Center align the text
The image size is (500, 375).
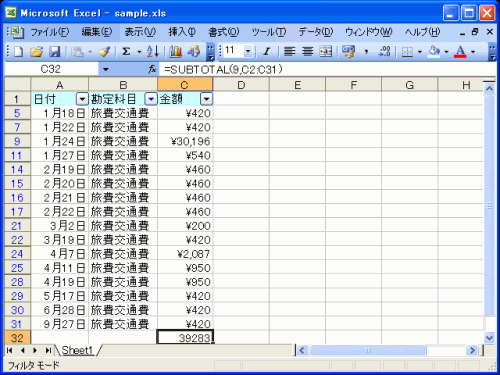point(308,52)
